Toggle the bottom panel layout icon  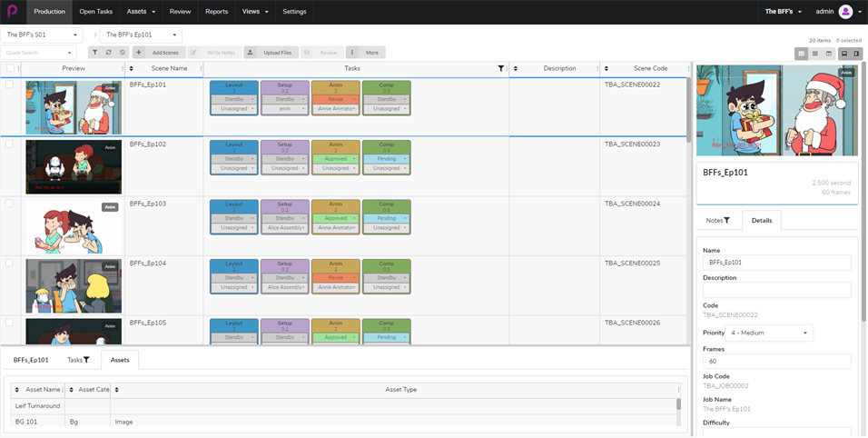pos(843,55)
